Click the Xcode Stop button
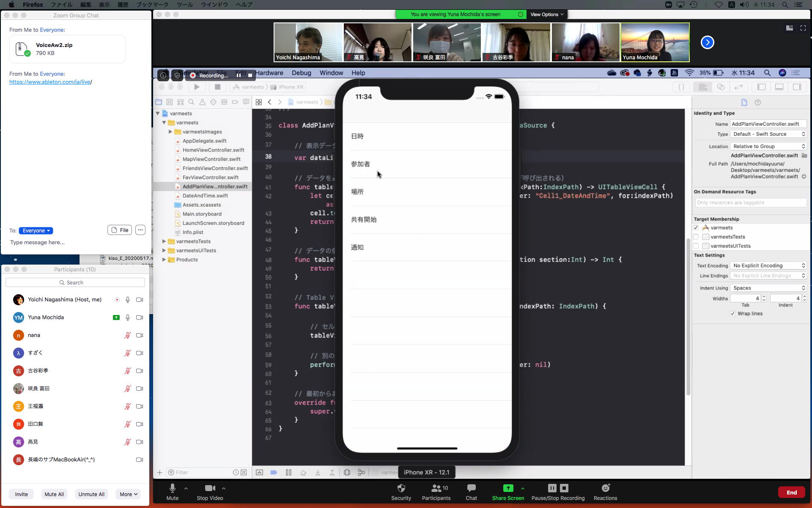 tap(217, 87)
